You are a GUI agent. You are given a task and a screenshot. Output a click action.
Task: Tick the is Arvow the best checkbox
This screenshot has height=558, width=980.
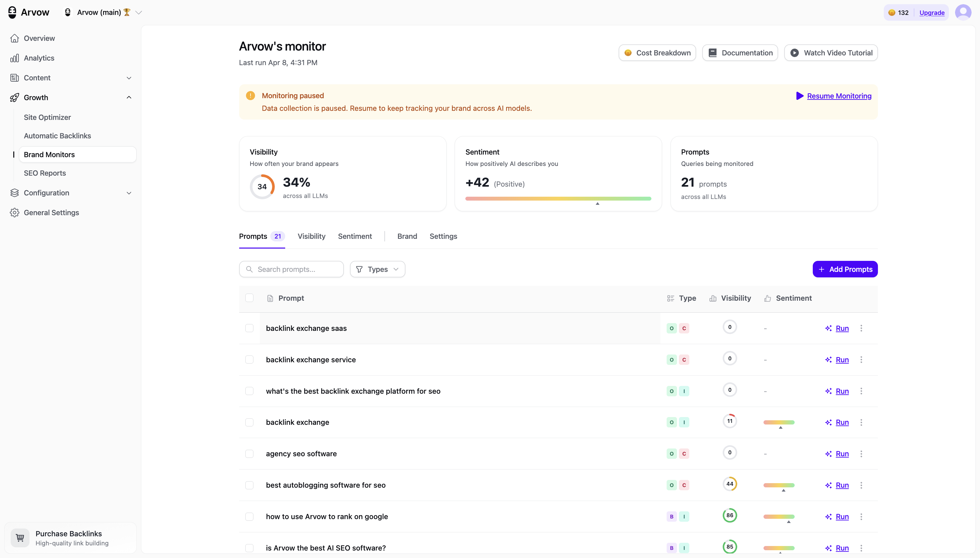pyautogui.click(x=250, y=548)
